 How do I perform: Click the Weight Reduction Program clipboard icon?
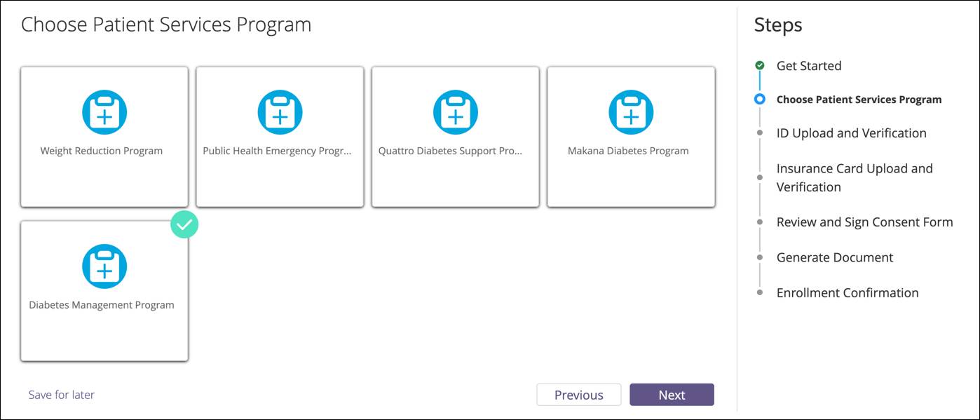coord(104,112)
